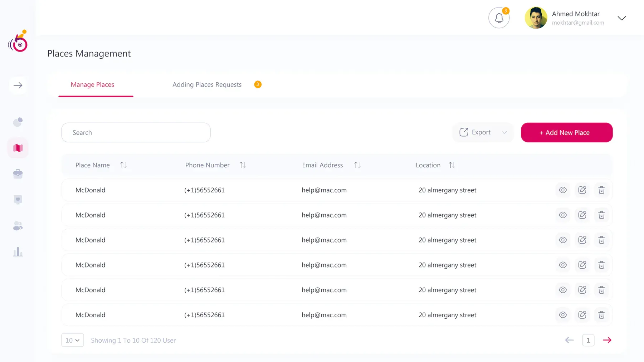Edit the first McDonald row

(x=582, y=190)
